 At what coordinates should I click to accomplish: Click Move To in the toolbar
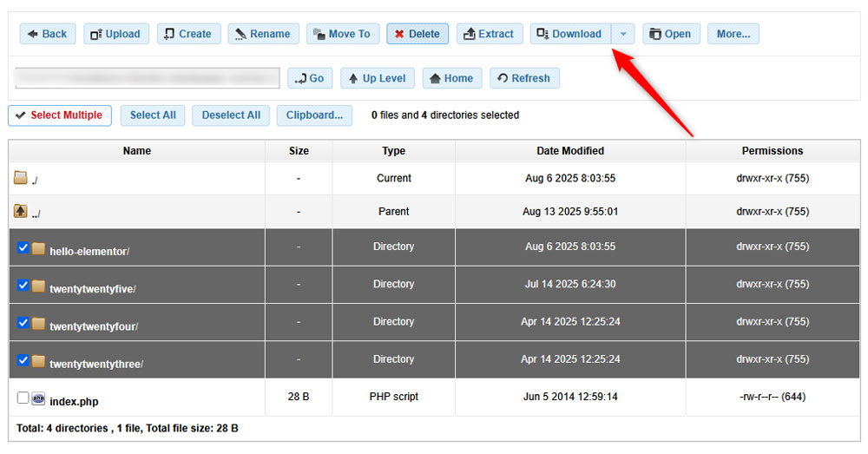click(x=342, y=34)
